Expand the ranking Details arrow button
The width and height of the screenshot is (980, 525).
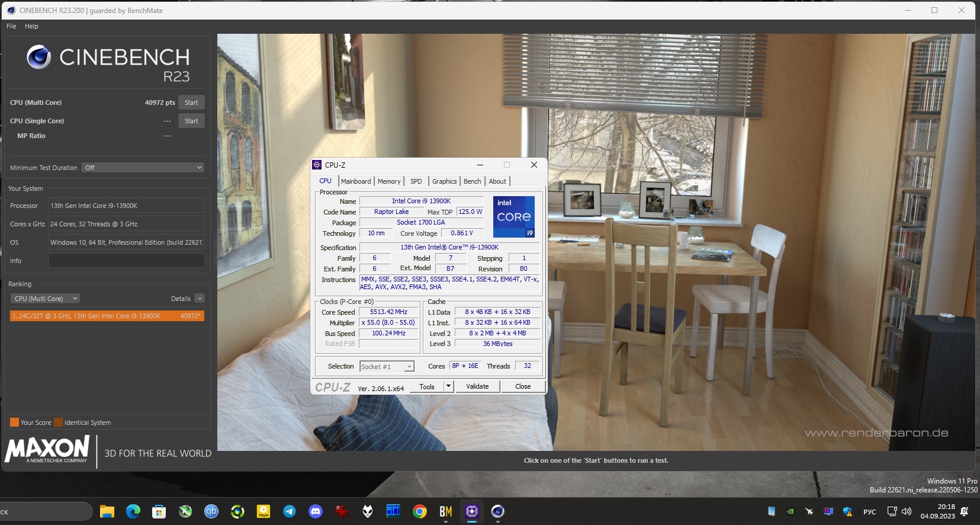[200, 299]
